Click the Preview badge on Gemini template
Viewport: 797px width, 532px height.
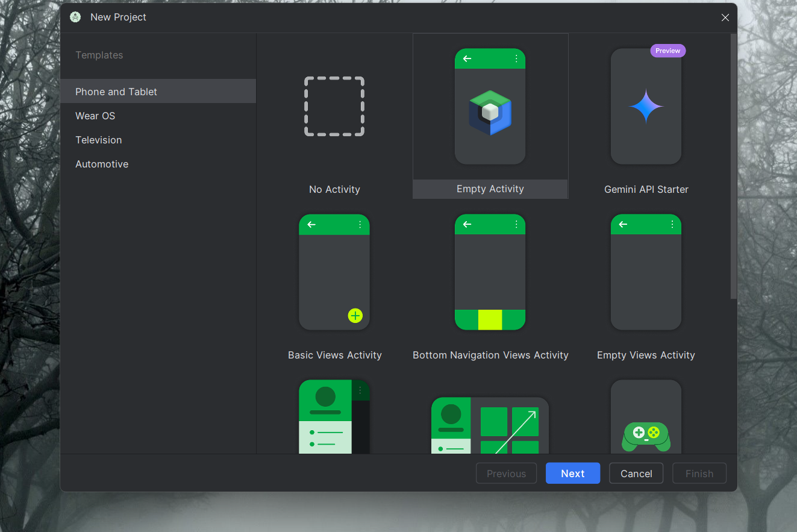point(668,51)
